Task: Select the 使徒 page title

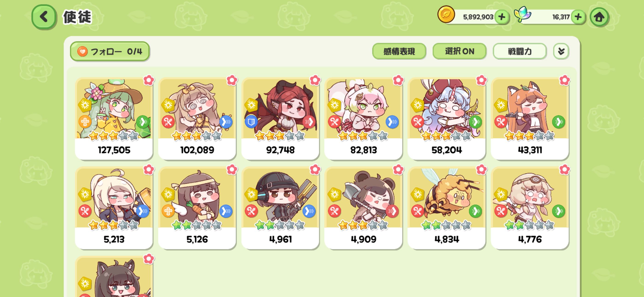Action: [77, 17]
